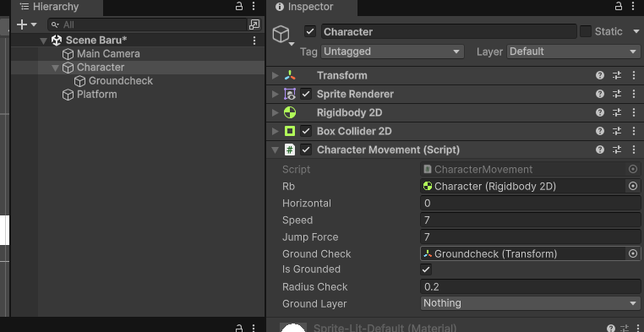Lock the Hierarchy panel
644x332 pixels.
[239, 6]
